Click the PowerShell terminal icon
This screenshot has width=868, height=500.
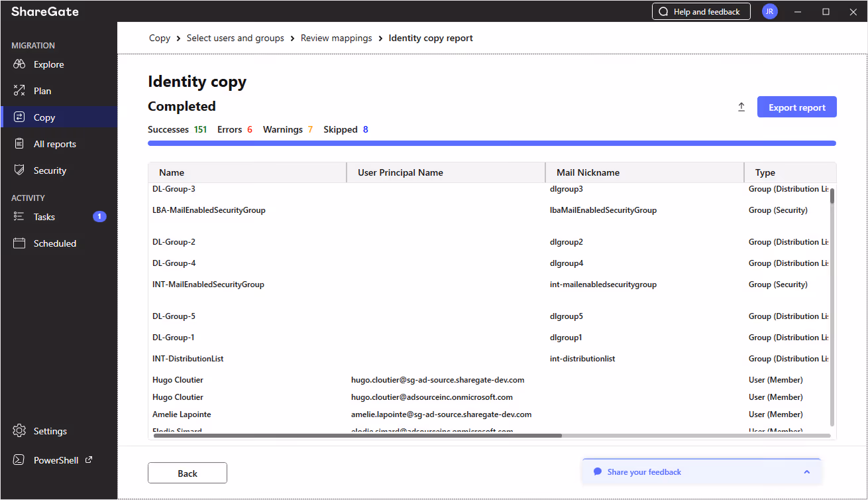tap(19, 460)
